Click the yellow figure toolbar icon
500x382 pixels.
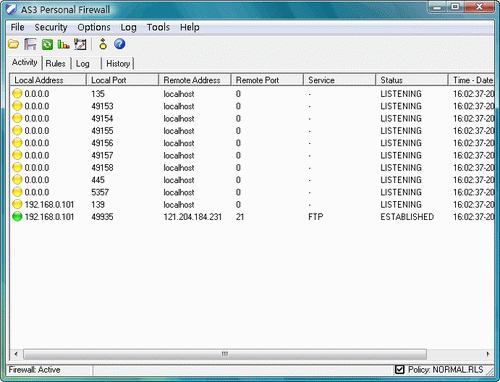tap(103, 44)
